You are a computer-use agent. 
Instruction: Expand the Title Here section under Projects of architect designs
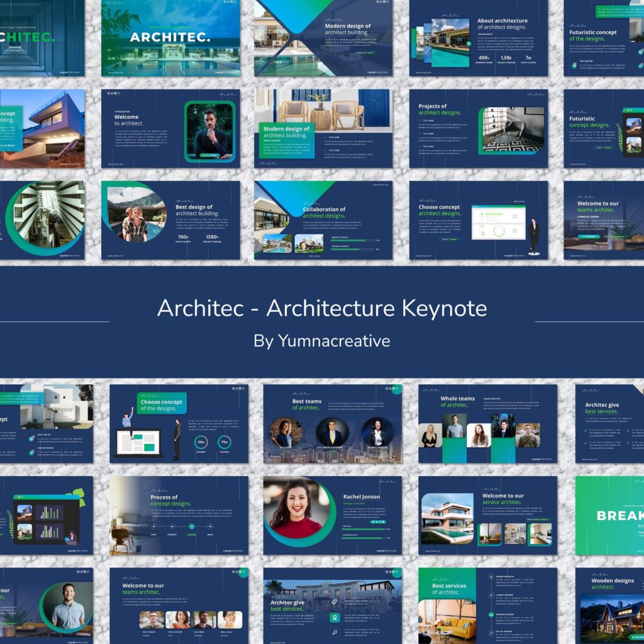pos(428,120)
